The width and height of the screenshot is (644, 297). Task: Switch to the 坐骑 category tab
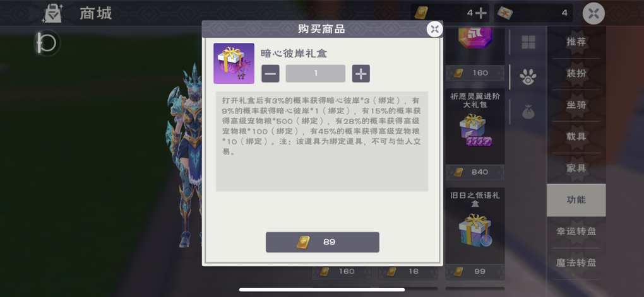pyautogui.click(x=576, y=105)
